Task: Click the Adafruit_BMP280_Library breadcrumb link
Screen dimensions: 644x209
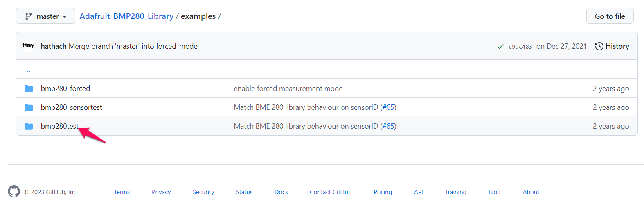Action: coord(126,16)
